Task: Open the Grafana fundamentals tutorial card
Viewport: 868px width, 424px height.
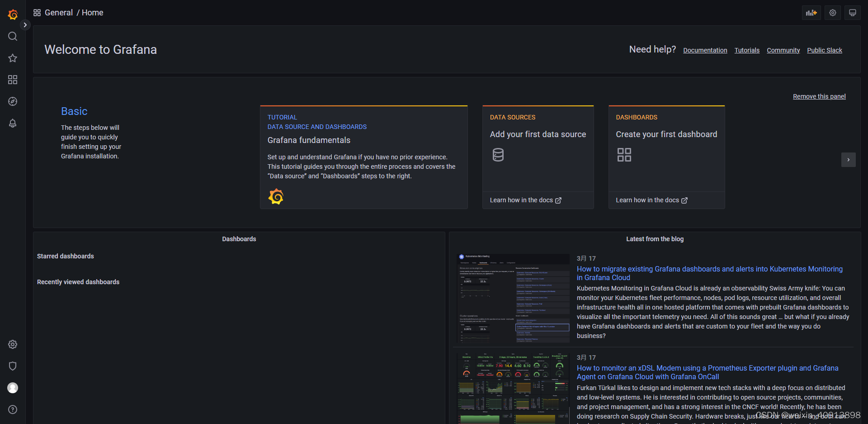Action: click(364, 157)
